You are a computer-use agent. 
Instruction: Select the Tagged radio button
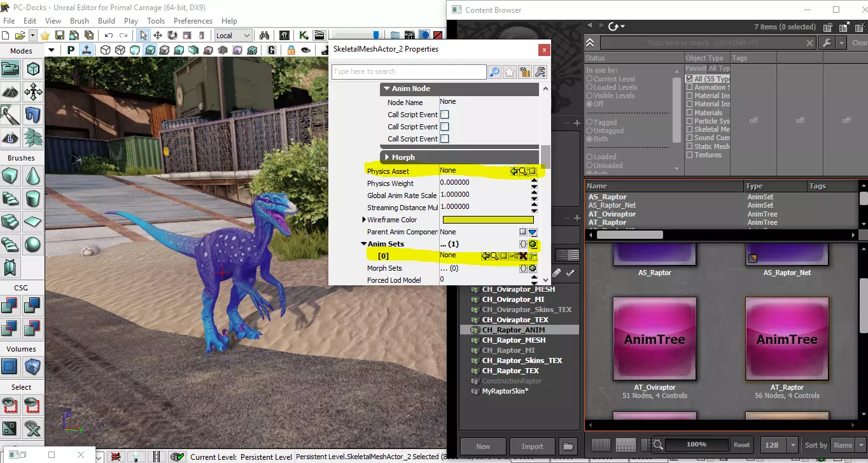tap(589, 122)
